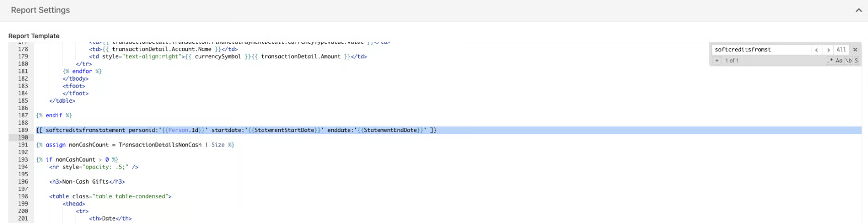Toggle replace mode with plus button

pyautogui.click(x=717, y=60)
